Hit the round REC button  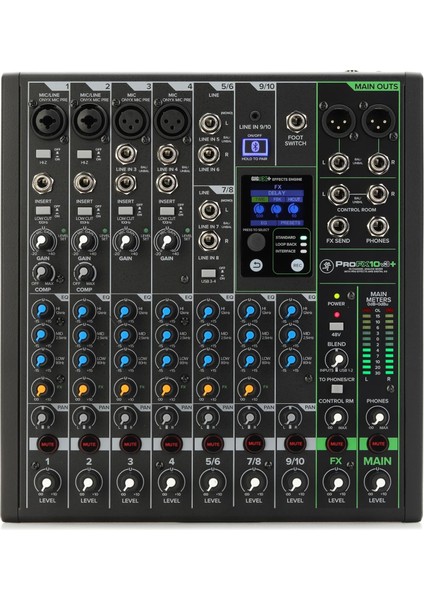[297, 265]
